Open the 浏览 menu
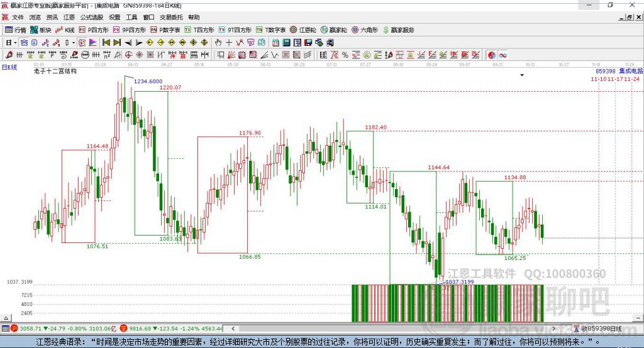644x348 pixels. tap(35, 17)
